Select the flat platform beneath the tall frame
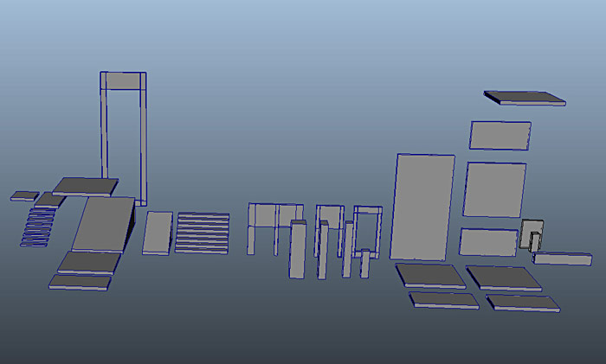 pos(85,186)
